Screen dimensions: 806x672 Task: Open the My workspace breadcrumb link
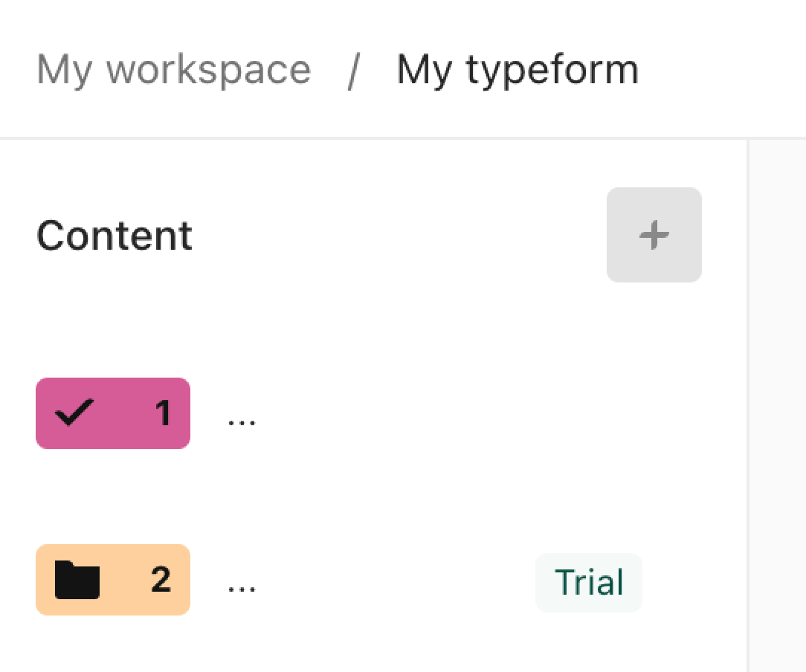point(174,69)
